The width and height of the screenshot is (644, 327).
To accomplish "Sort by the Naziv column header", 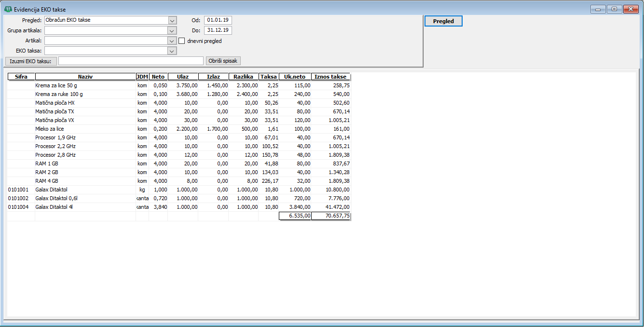I will (85, 77).
